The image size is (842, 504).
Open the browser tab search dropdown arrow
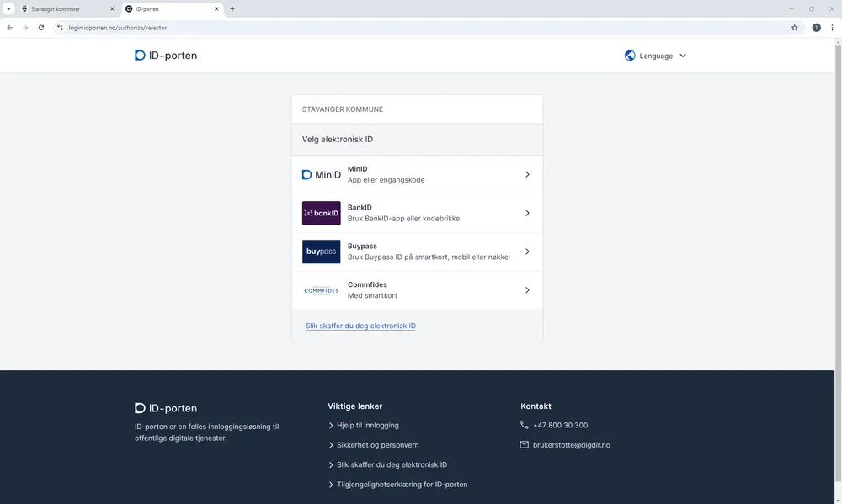click(8, 8)
